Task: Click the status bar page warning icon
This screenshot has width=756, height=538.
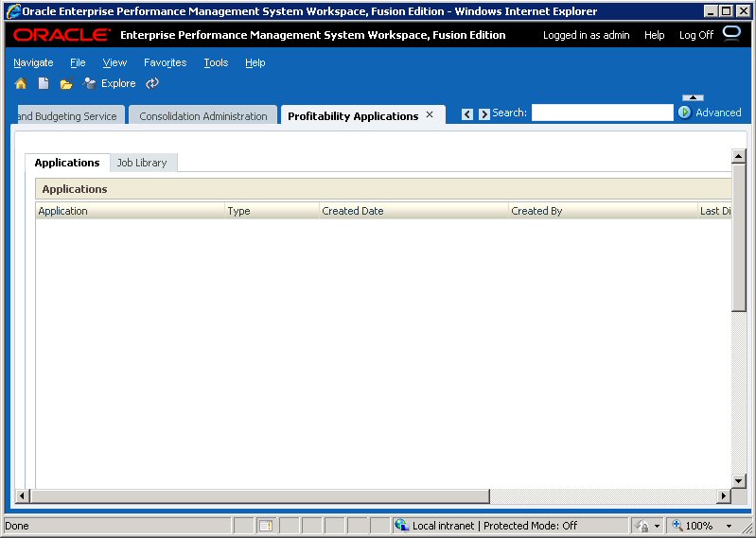Action: pos(266,526)
